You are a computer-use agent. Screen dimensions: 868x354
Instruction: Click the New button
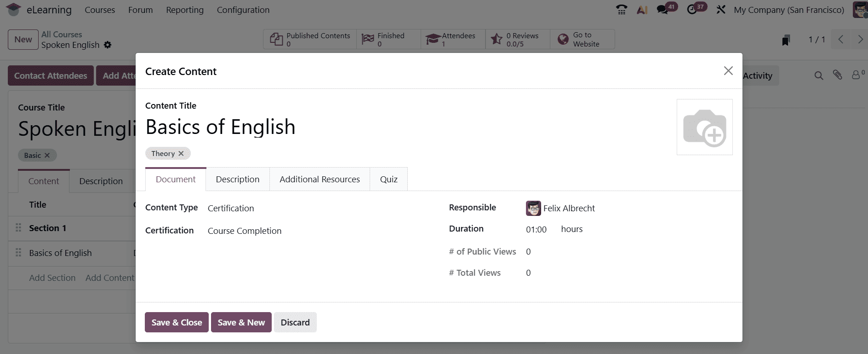pyautogui.click(x=23, y=40)
